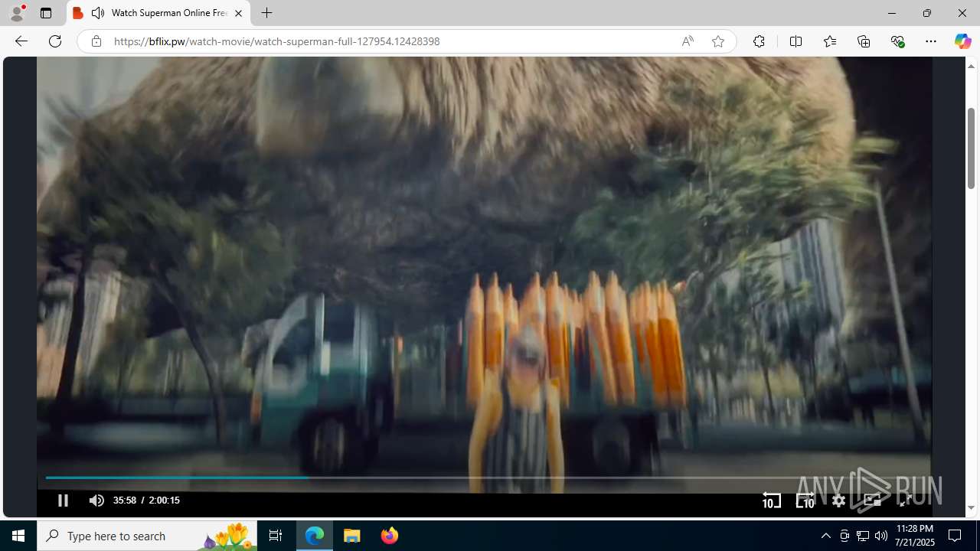Open Edge Settings and more menu
The height and width of the screenshot is (551, 980).
[x=931, y=41]
